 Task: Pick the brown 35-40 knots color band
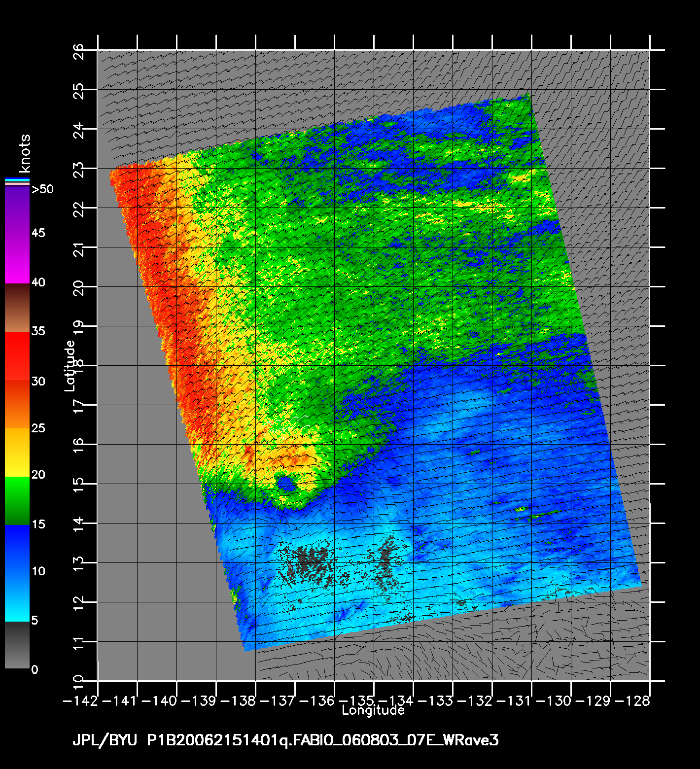click(x=17, y=308)
